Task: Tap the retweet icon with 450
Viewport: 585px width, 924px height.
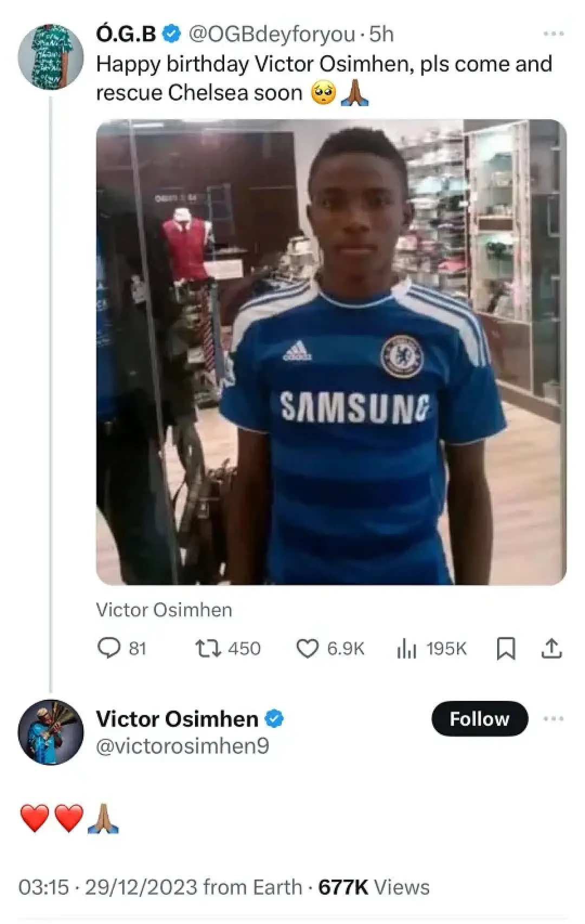Action: 208,648
